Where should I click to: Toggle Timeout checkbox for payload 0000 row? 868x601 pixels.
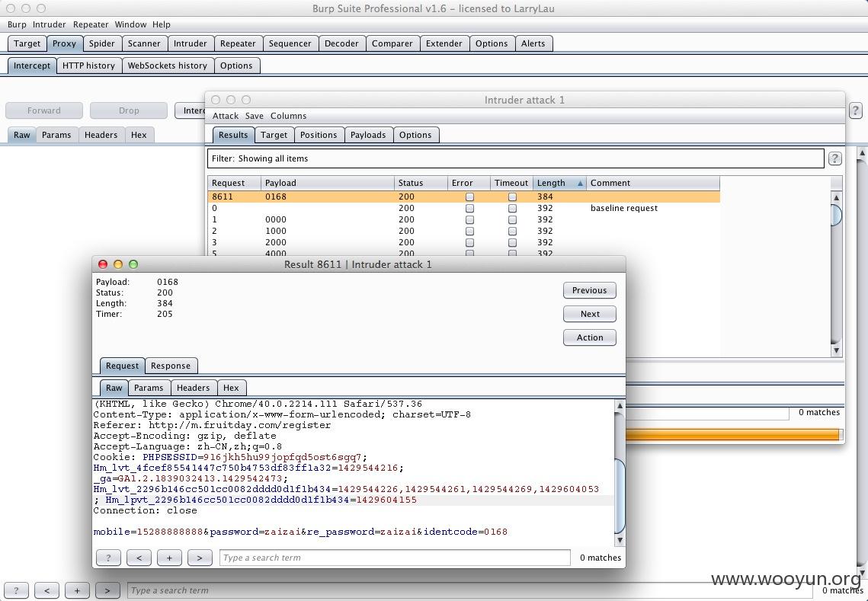(x=512, y=219)
